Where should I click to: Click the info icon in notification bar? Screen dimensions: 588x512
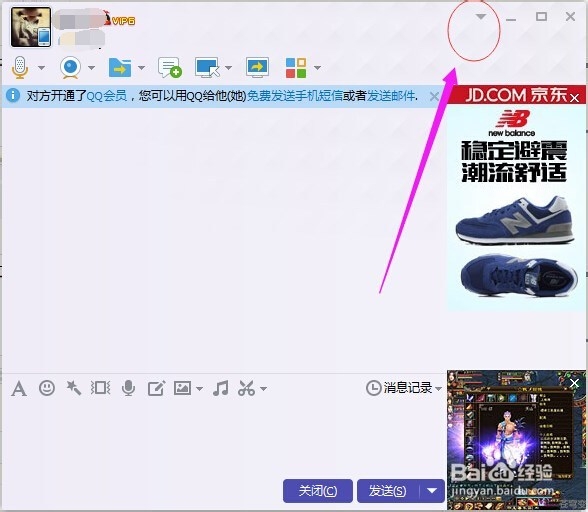13,95
